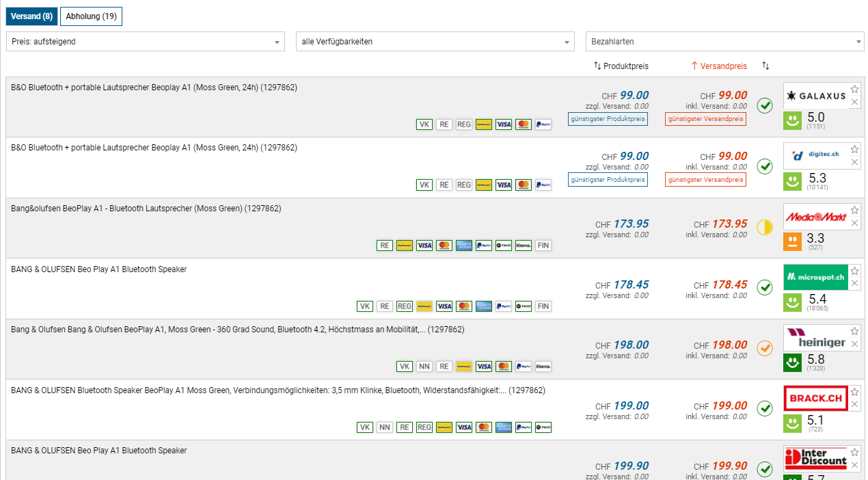Click the sort arrows icon right of Versandpreis

(x=765, y=66)
